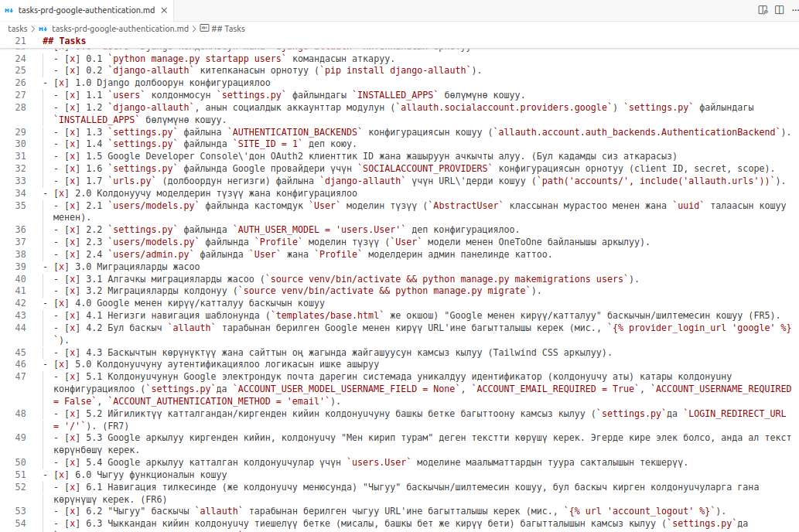The image size is (799, 532).
Task: Click the [x] marker of task 3.2
Action: (73, 291)
